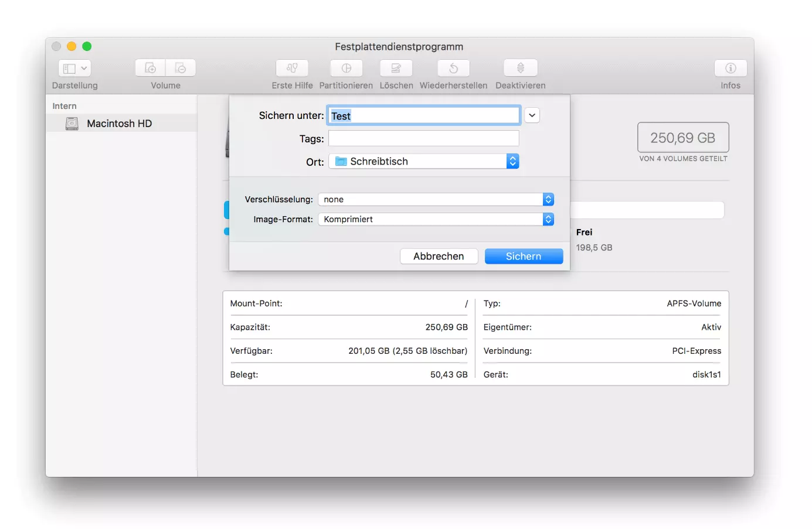The height and width of the screenshot is (529, 812).
Task: Click the add Volume icon
Action: (x=151, y=69)
